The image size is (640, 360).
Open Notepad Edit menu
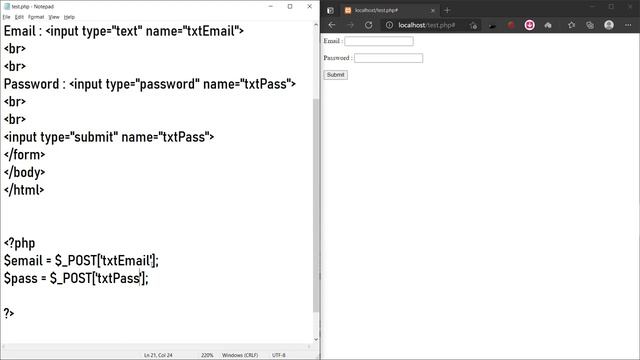coord(19,17)
